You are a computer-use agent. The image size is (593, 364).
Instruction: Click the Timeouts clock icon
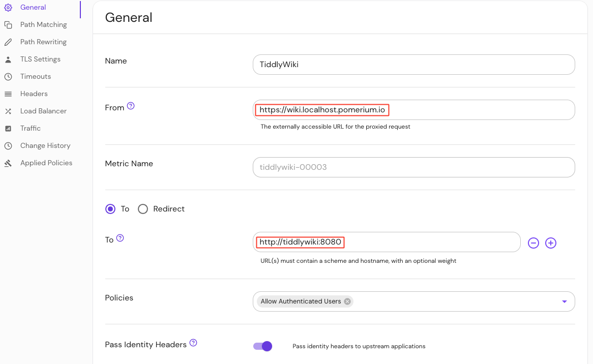[x=8, y=77]
